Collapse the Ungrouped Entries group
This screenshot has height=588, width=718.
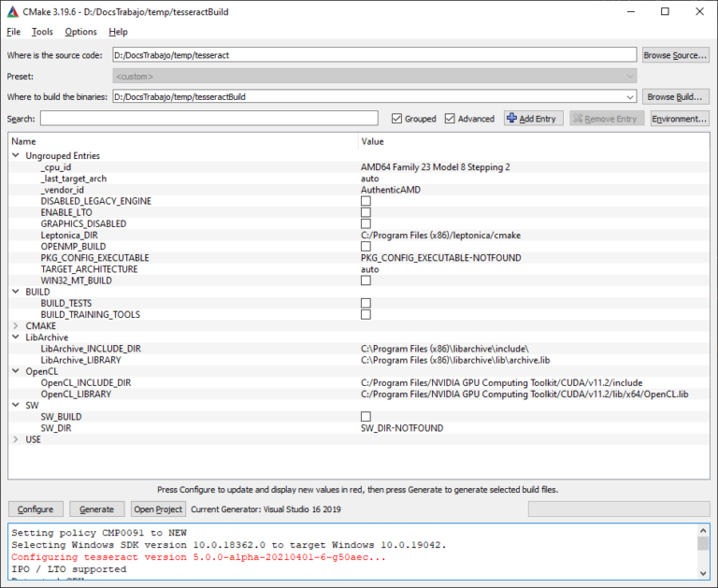click(16, 155)
